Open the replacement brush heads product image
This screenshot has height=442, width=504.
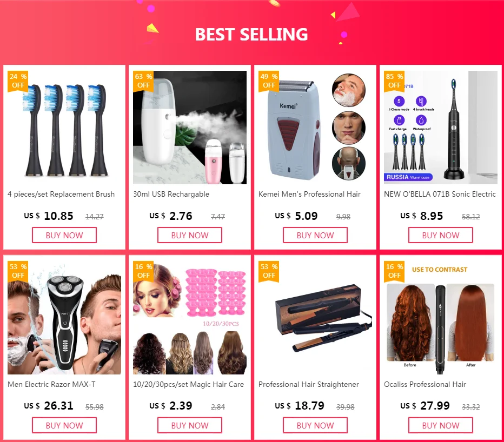coord(64,128)
